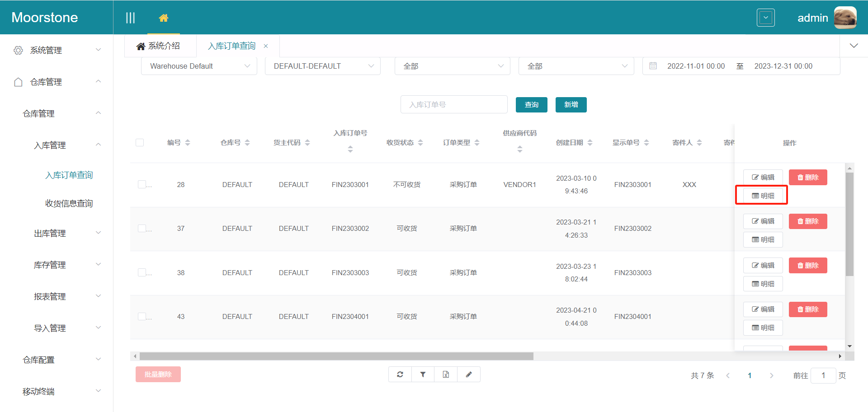Click the 入库订单号 search input field
Screen dimensions: 868x412
pos(453,105)
